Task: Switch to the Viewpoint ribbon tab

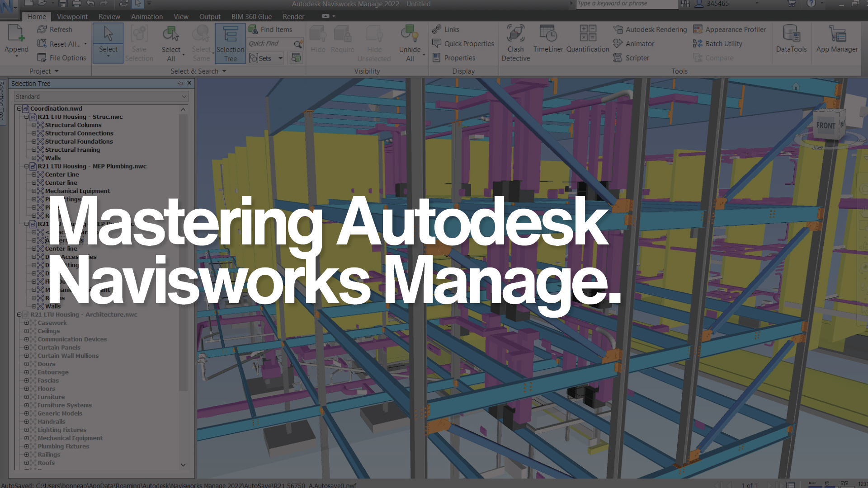Action: 72,16
